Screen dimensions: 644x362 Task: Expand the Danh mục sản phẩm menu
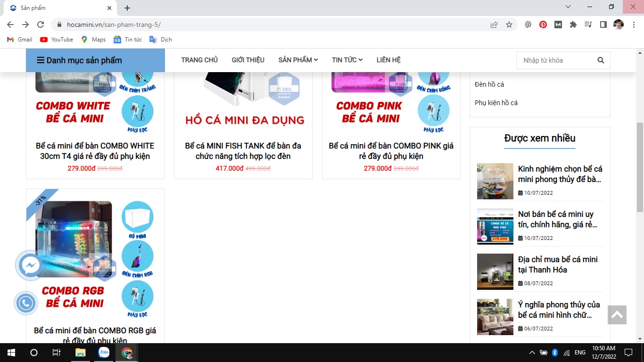pos(95,60)
